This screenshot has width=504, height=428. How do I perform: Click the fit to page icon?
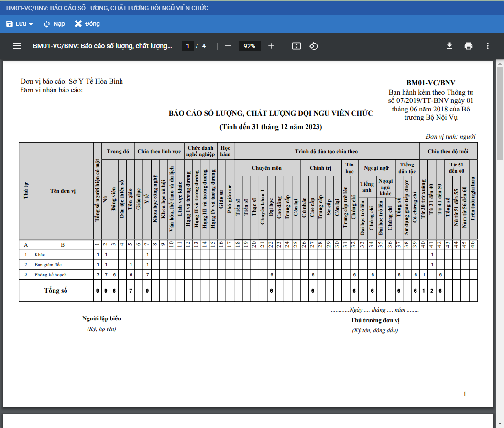tap(296, 46)
